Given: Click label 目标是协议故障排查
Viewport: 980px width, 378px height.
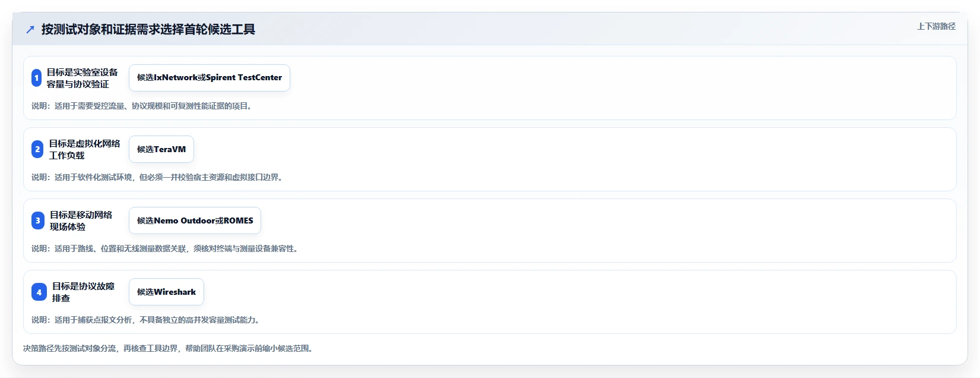Looking at the screenshot, I should [x=83, y=292].
